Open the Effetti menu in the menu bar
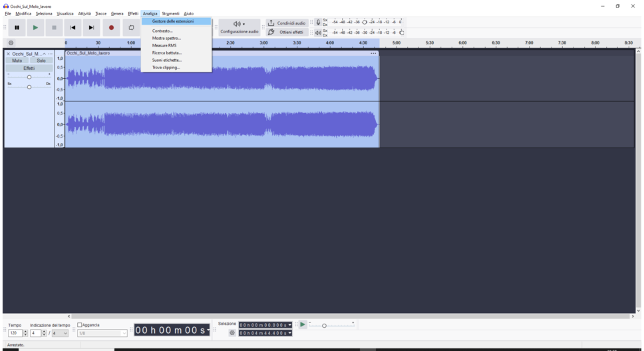Viewport: 644px width, 351px height. point(133,13)
